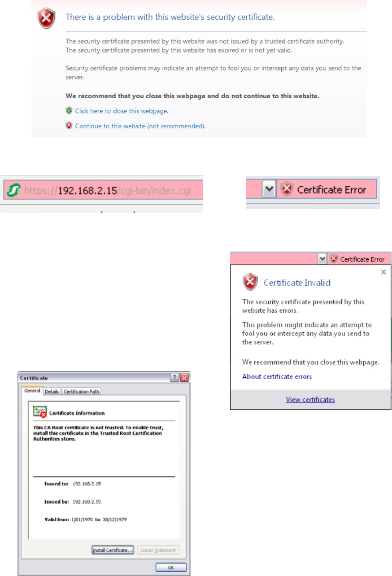Click the green site icon in address bar
The height and width of the screenshot is (576, 392).
click(x=14, y=192)
